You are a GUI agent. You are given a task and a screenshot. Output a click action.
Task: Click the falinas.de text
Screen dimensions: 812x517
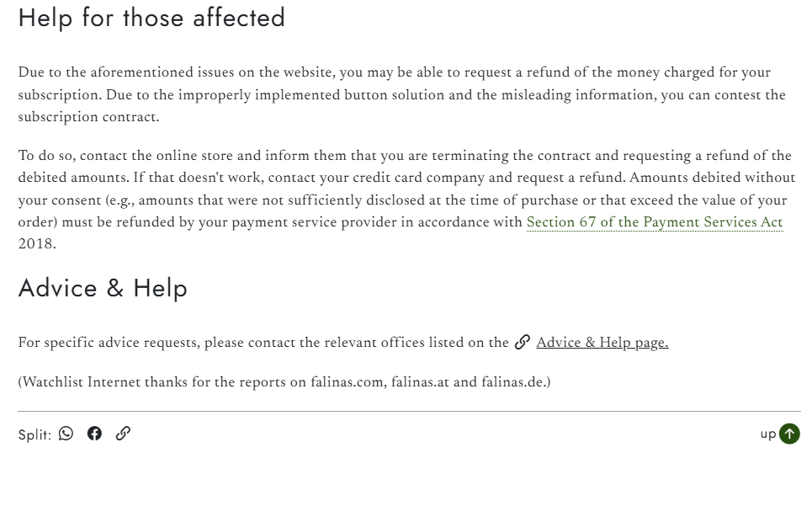[512, 382]
